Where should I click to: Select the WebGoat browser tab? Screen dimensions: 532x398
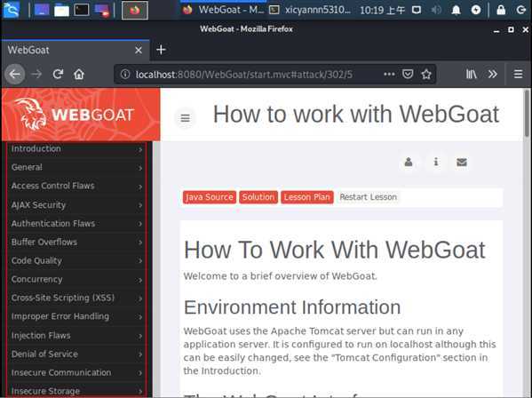pyautogui.click(x=75, y=51)
